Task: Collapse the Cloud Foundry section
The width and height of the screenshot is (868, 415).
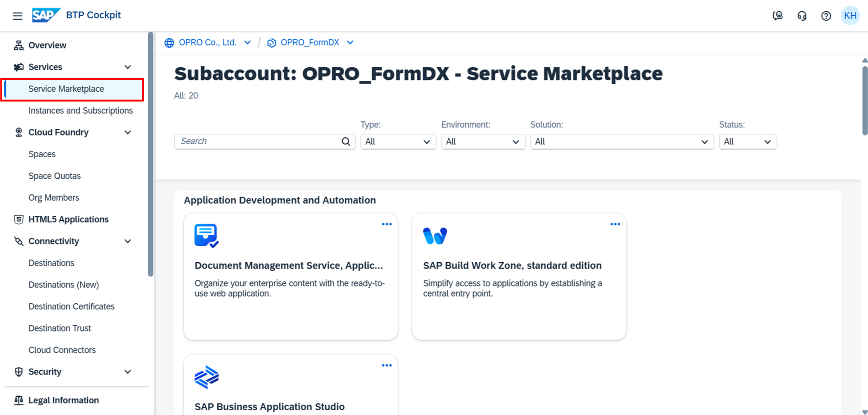Action: point(128,132)
